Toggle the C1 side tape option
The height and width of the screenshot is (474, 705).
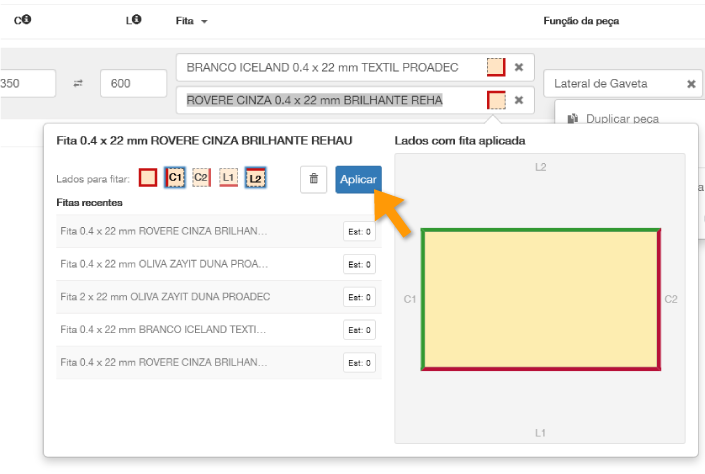click(x=174, y=178)
